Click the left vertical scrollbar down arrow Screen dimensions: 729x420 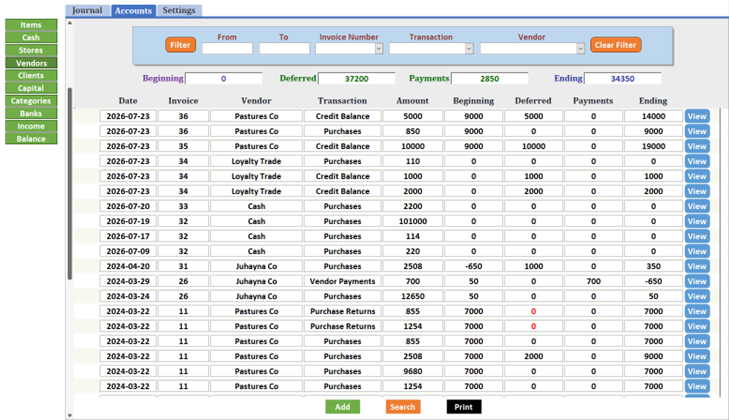pyautogui.click(x=70, y=415)
